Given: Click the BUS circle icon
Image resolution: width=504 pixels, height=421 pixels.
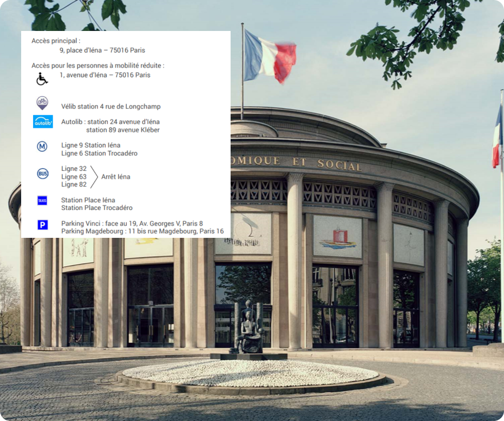Looking at the screenshot, I should [x=42, y=174].
